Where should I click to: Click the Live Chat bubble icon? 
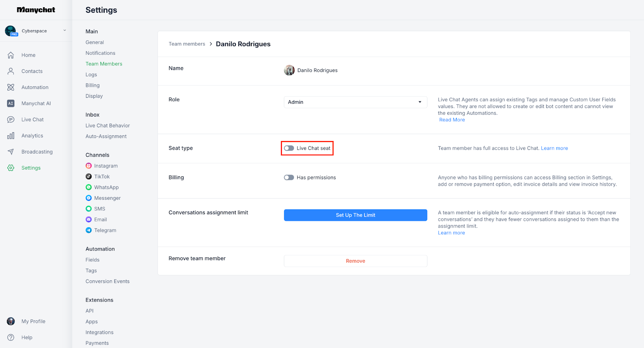tap(11, 120)
